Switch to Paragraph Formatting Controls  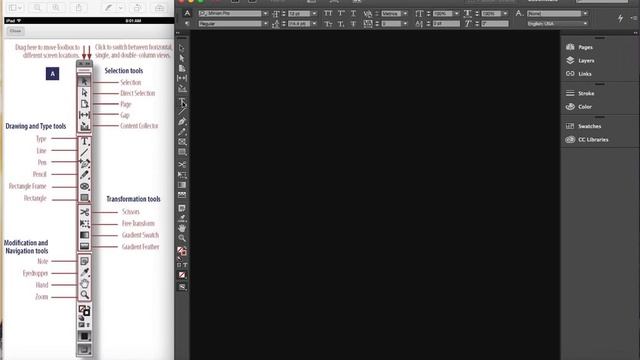click(x=187, y=24)
